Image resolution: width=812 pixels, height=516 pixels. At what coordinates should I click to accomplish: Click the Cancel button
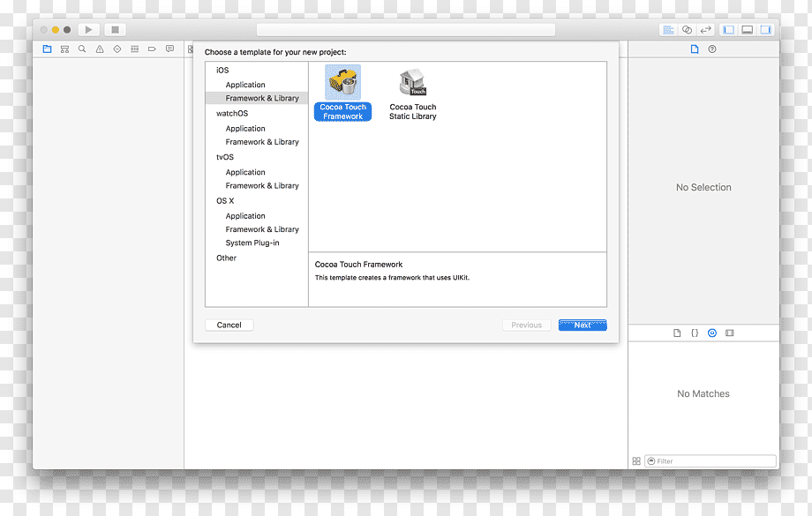click(x=229, y=325)
